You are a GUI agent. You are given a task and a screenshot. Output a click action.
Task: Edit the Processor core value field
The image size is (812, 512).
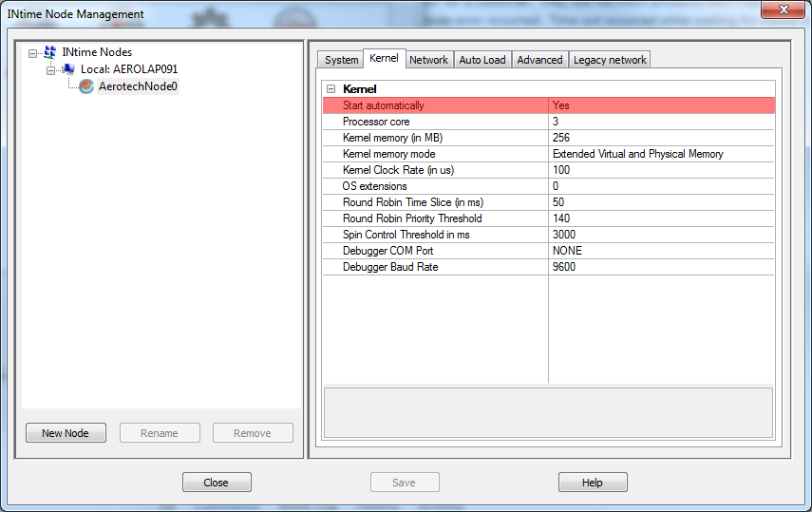(661, 122)
